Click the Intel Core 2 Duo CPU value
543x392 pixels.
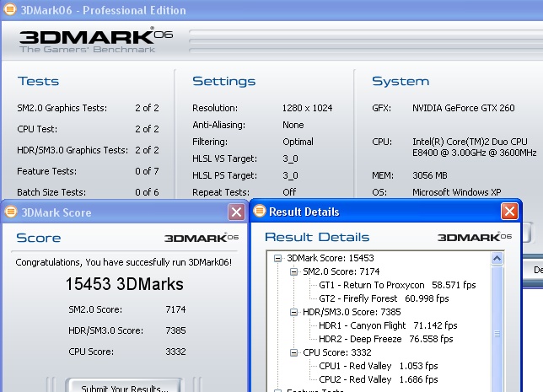(x=474, y=147)
